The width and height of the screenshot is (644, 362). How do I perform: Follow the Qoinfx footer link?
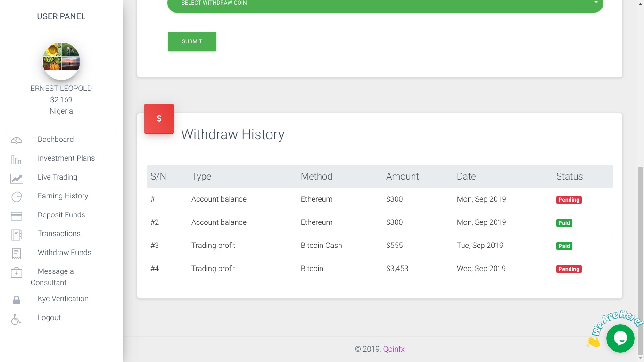click(393, 349)
